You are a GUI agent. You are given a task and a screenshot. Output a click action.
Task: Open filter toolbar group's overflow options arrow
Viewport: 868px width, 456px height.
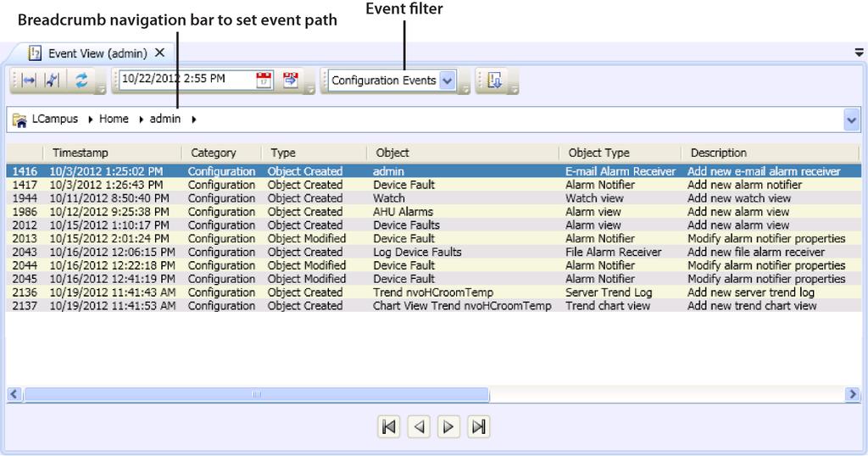pyautogui.click(x=465, y=88)
